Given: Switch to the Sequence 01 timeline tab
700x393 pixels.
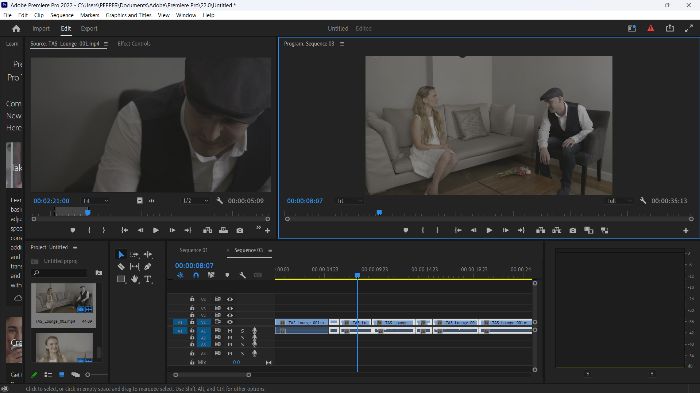Looking at the screenshot, I should (193, 250).
